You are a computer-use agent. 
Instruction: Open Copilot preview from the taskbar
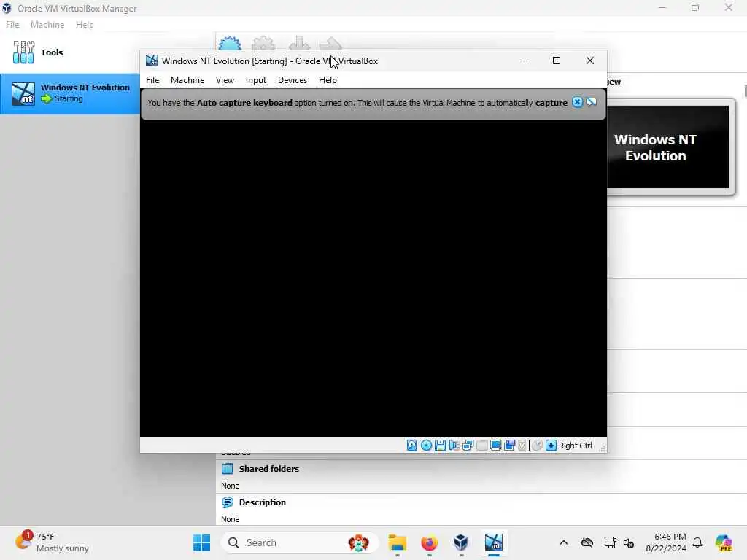pos(724,542)
